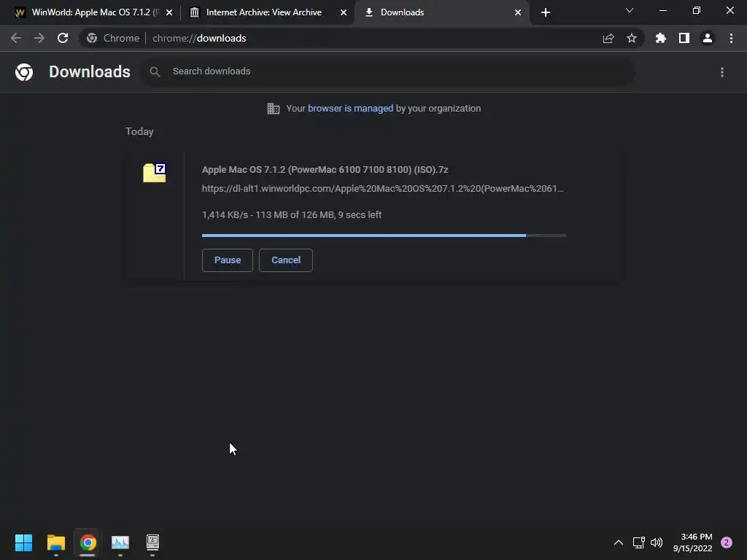Click the volume speaker tray icon
The image size is (747, 560).
click(x=657, y=542)
